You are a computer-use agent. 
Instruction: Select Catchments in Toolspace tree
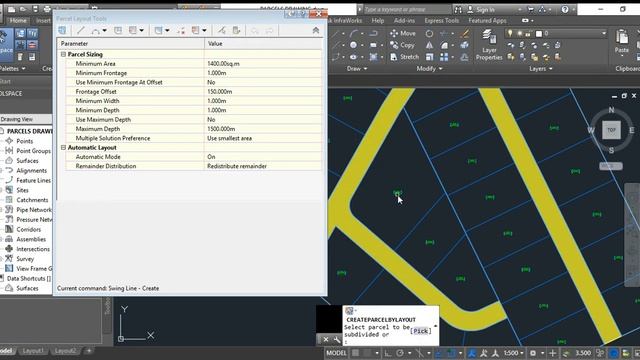pos(32,200)
